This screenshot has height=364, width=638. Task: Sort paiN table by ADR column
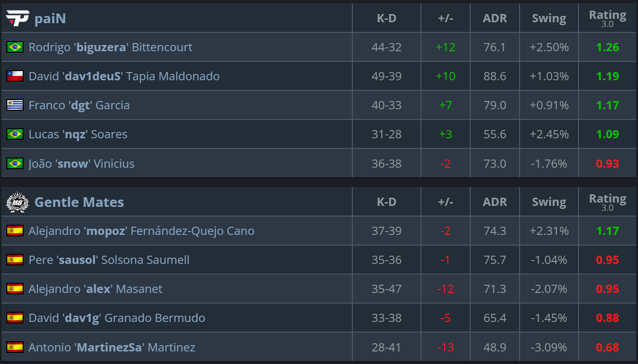tap(495, 18)
